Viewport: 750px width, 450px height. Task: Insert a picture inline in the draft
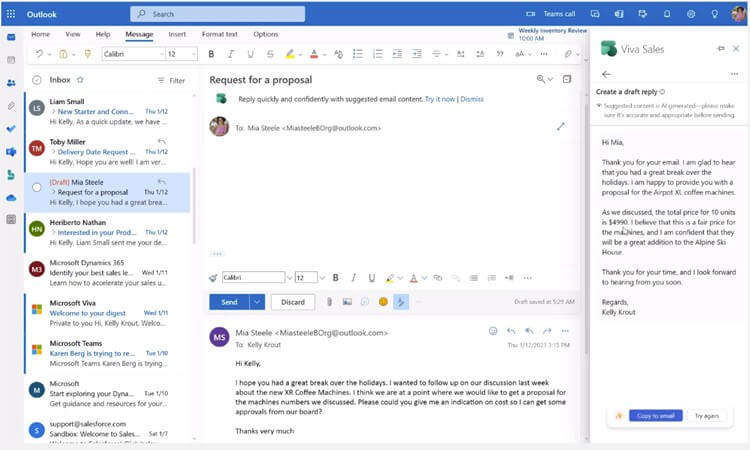click(x=347, y=302)
